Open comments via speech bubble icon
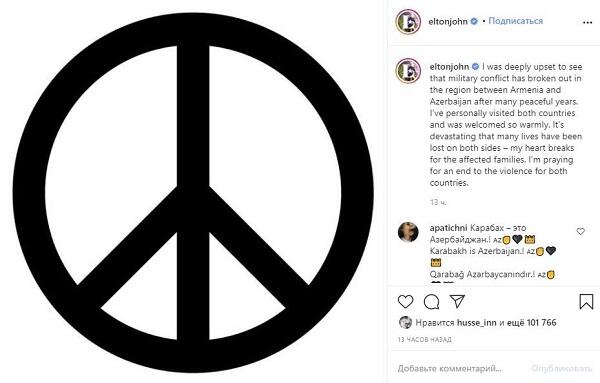Viewport: 600px width, 383px height. pos(431,302)
